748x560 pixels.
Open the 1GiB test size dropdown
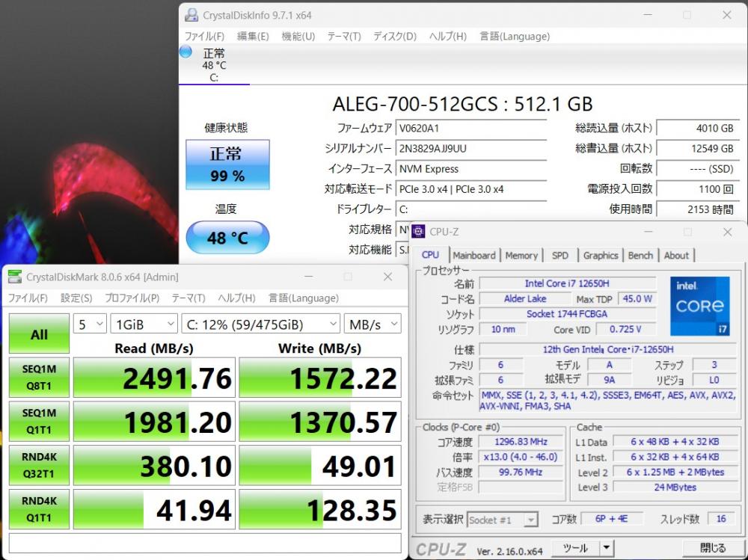click(144, 324)
